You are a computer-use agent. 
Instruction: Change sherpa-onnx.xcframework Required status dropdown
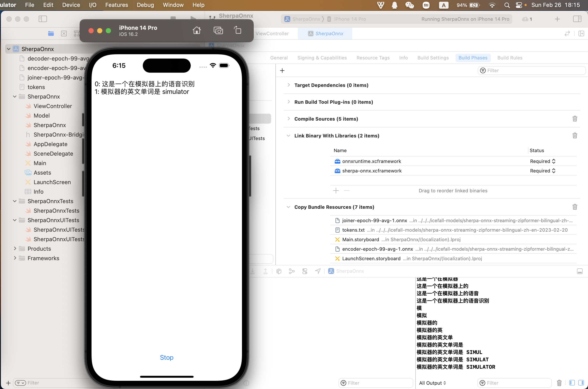tap(542, 171)
